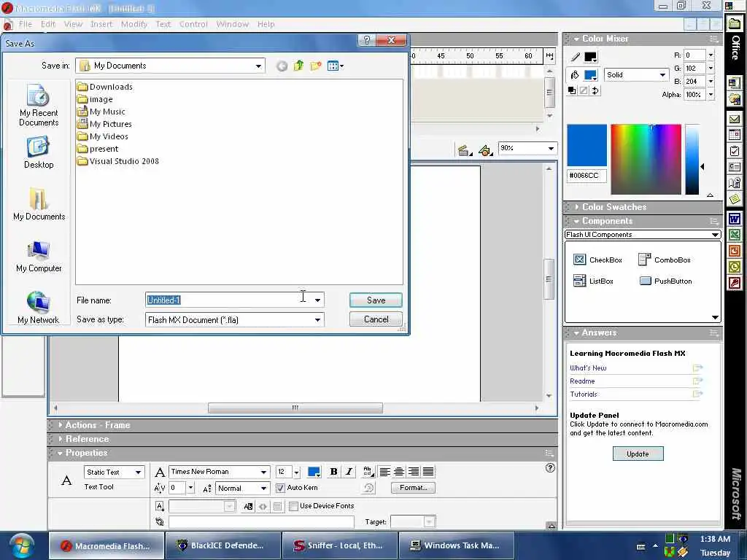Select My Computer in places bar
The height and width of the screenshot is (560, 747).
[39, 256]
